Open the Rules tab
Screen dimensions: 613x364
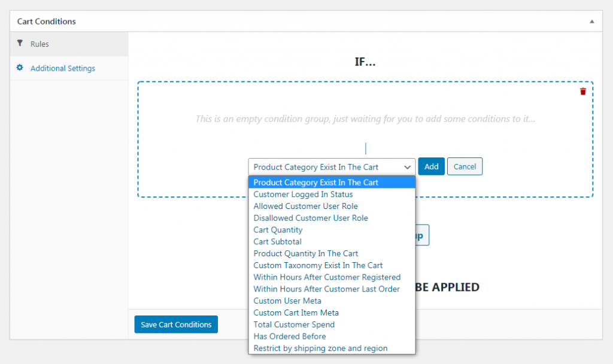tap(69, 44)
